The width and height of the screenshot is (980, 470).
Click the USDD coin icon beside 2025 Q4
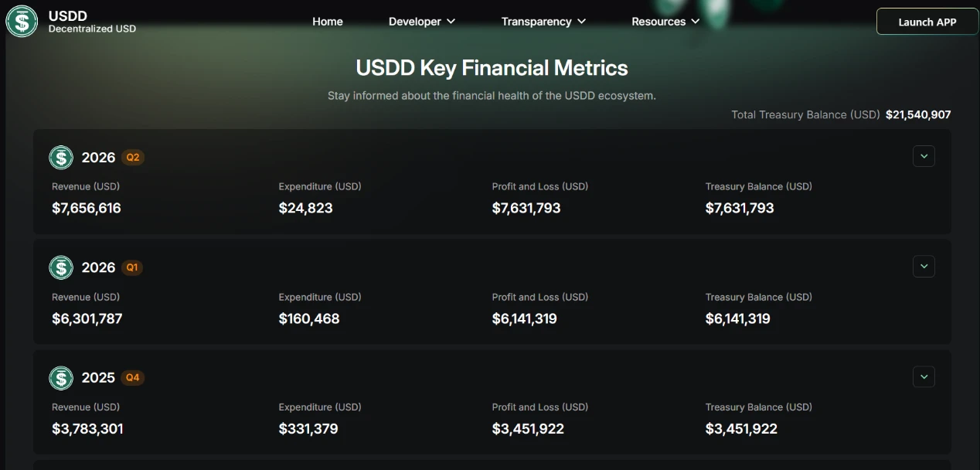click(x=61, y=378)
